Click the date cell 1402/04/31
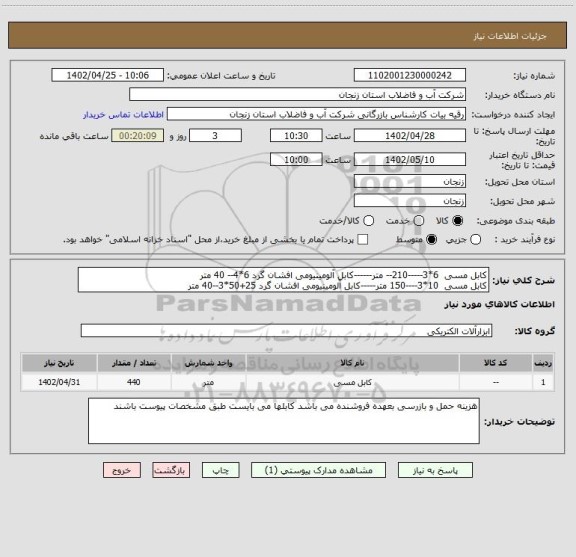This screenshot has height=557, width=576. tap(59, 382)
